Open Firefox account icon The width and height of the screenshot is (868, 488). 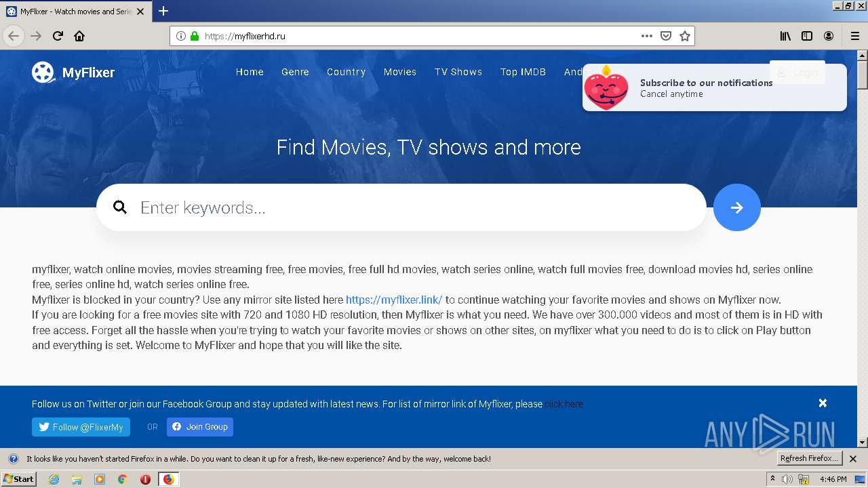coord(829,36)
